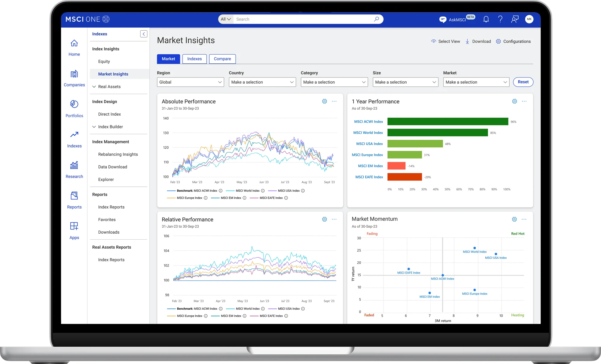Screen dimensions: 601x364
Task: Open the AskMSCI chat assistant
Action: pyautogui.click(x=457, y=19)
